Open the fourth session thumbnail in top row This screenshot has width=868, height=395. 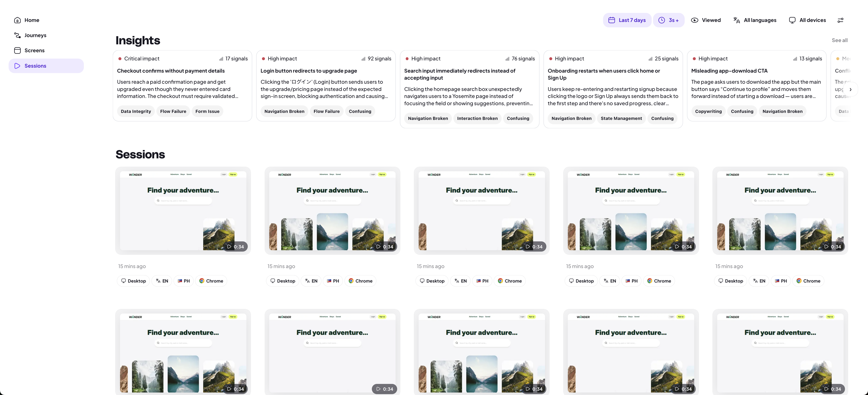pos(630,210)
